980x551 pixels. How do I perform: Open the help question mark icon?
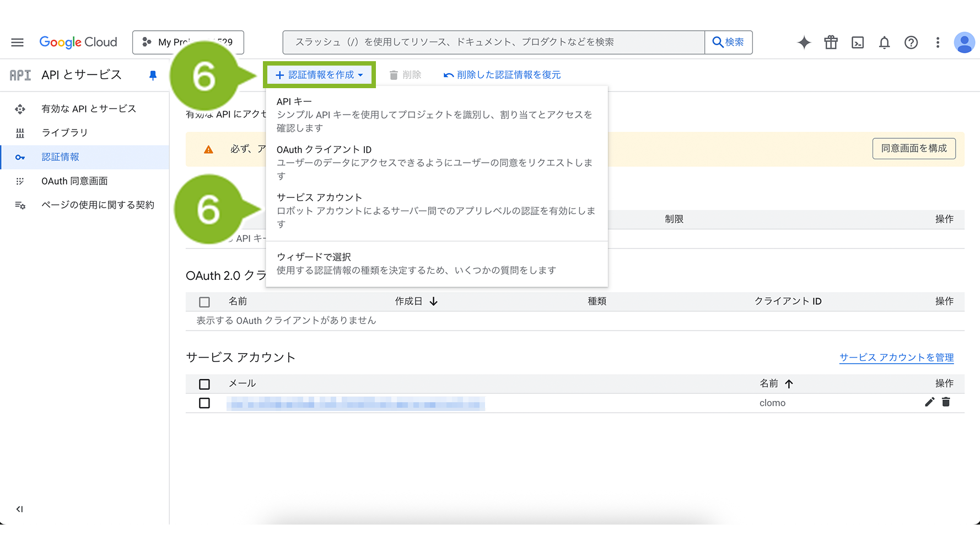tap(911, 42)
